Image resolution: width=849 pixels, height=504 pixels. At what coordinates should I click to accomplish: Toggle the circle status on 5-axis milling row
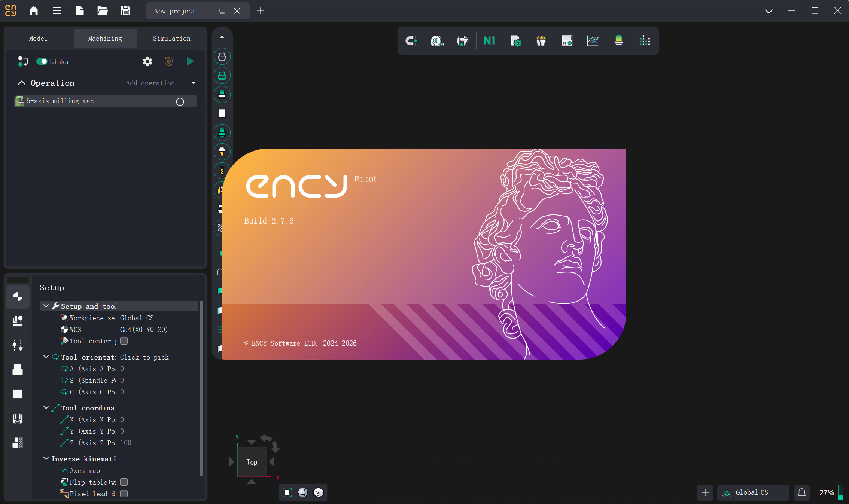coord(180,102)
